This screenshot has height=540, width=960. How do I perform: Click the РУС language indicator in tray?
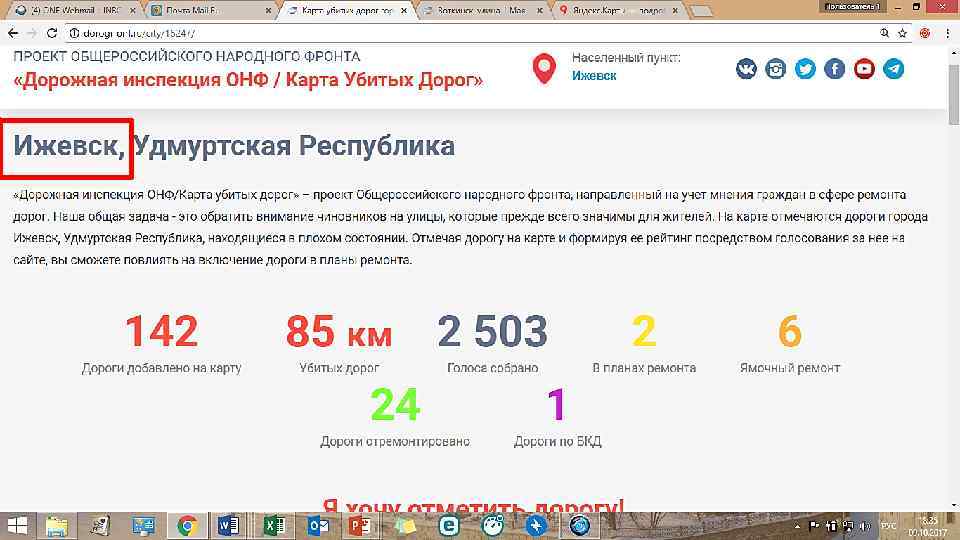[x=889, y=526]
